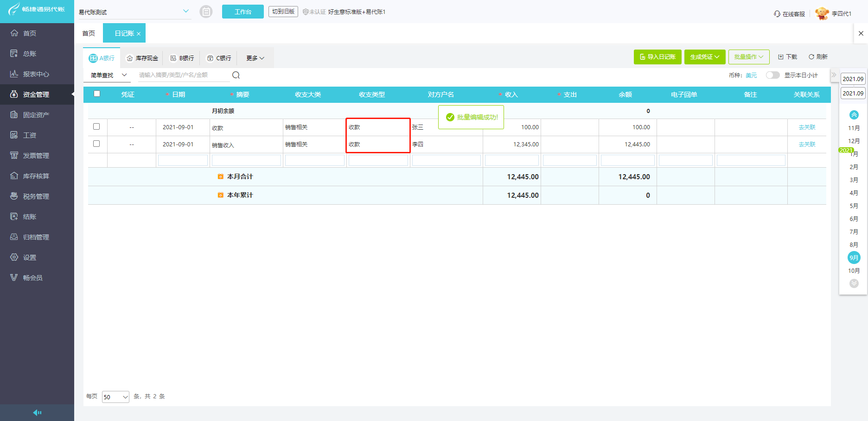
Task: Click 下载 download button
Action: [x=787, y=57]
